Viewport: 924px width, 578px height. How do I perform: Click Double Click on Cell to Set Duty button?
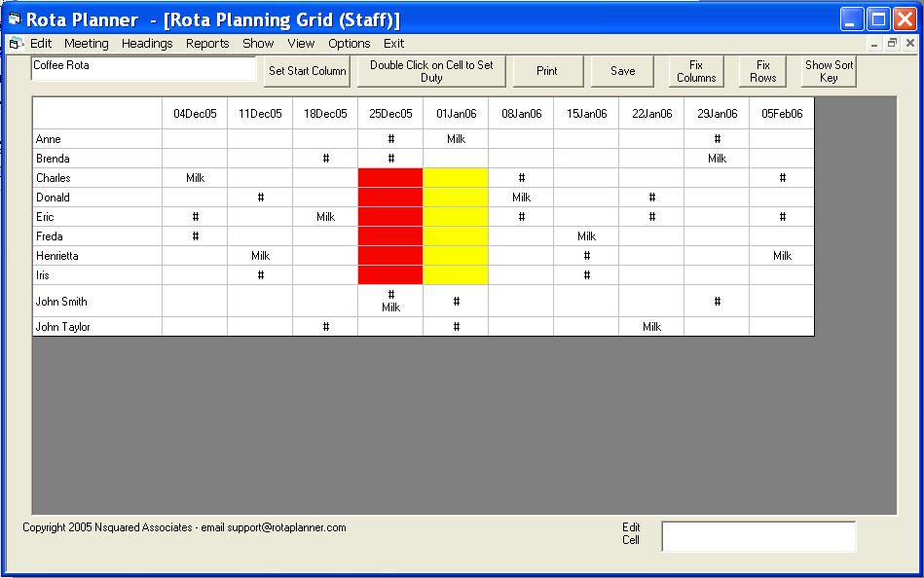[431, 71]
